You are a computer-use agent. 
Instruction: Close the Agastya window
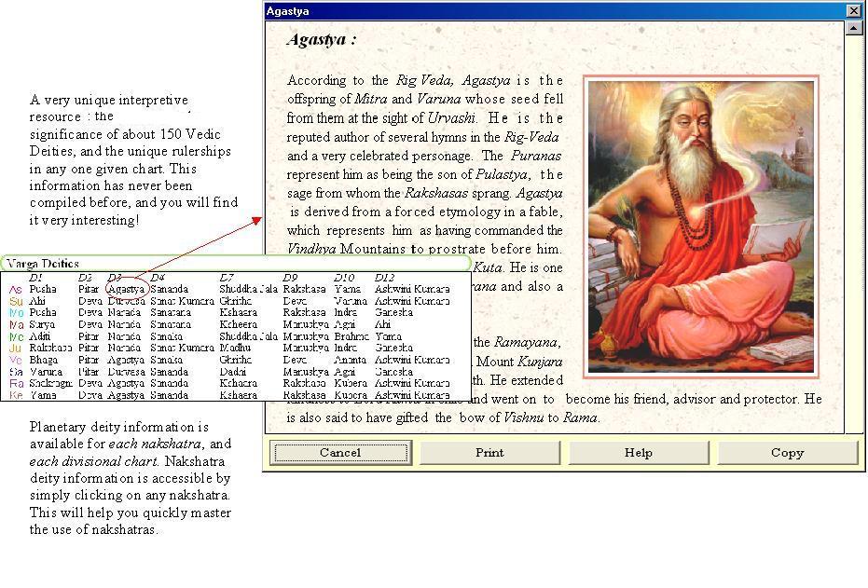point(854,10)
